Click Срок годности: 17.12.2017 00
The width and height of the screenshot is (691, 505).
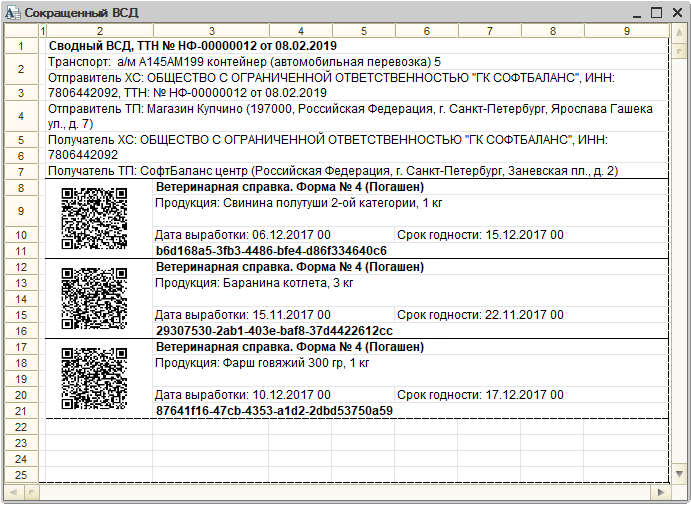pos(480,394)
